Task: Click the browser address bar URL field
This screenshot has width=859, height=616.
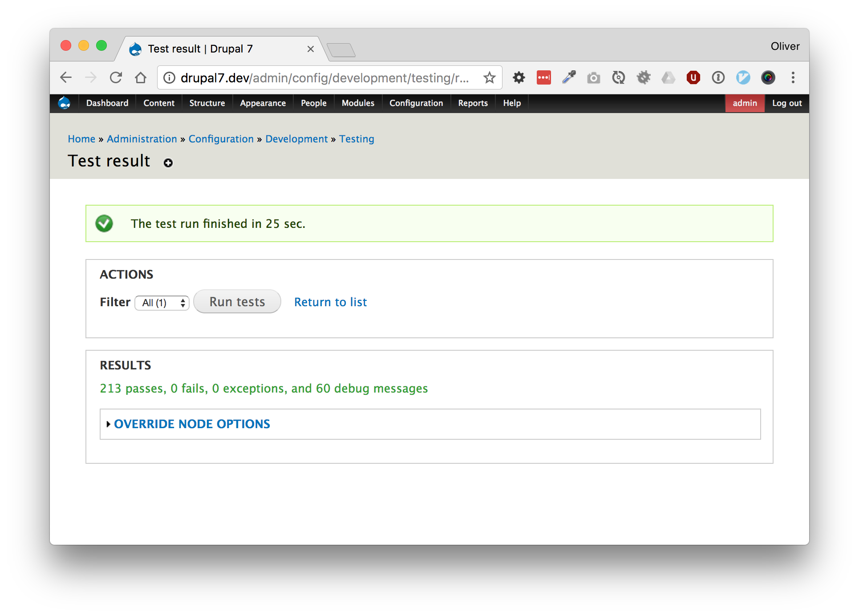Action: [324, 78]
